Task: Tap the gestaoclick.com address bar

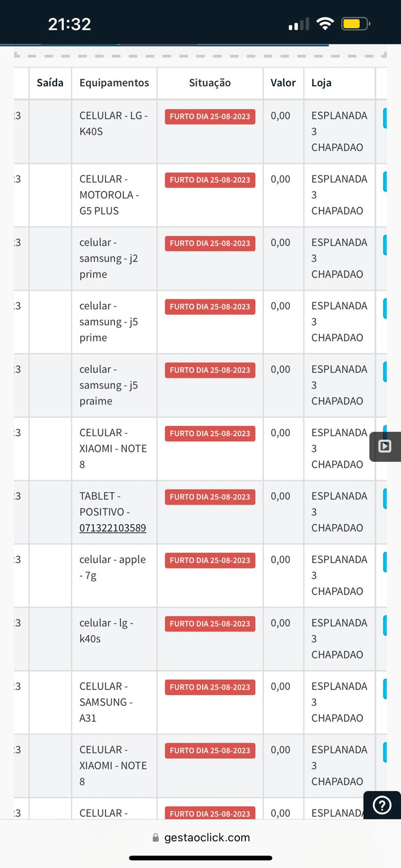Action: (200, 838)
